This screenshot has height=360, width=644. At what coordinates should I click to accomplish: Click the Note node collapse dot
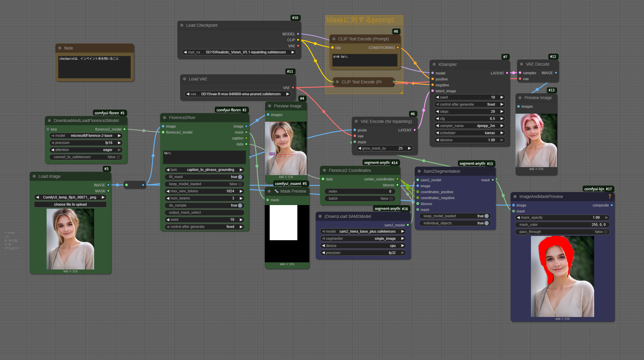[60, 48]
